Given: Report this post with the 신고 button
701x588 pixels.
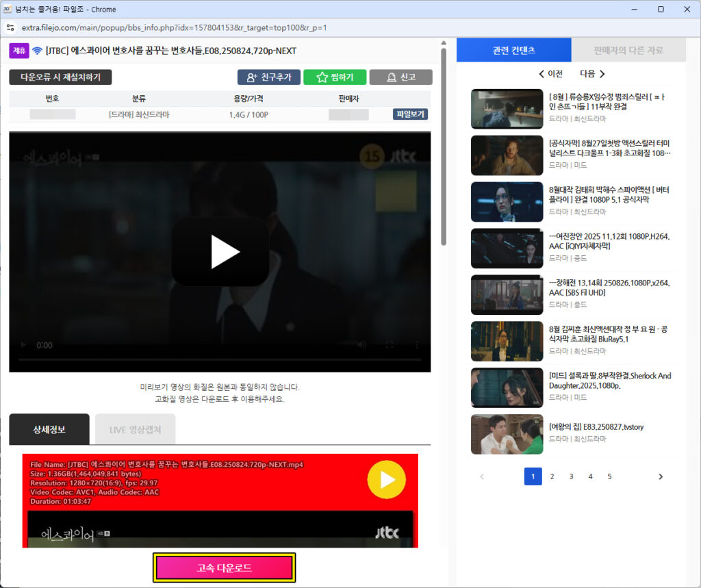Looking at the screenshot, I should coord(401,77).
